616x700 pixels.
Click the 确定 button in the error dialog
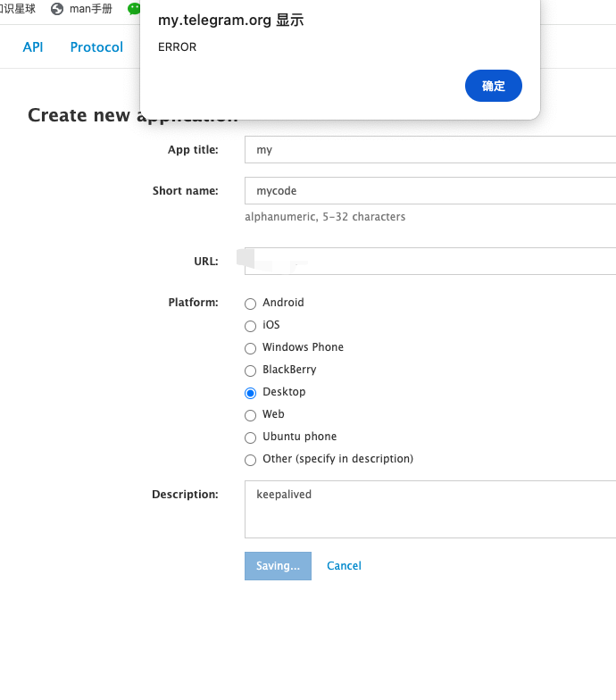(493, 86)
